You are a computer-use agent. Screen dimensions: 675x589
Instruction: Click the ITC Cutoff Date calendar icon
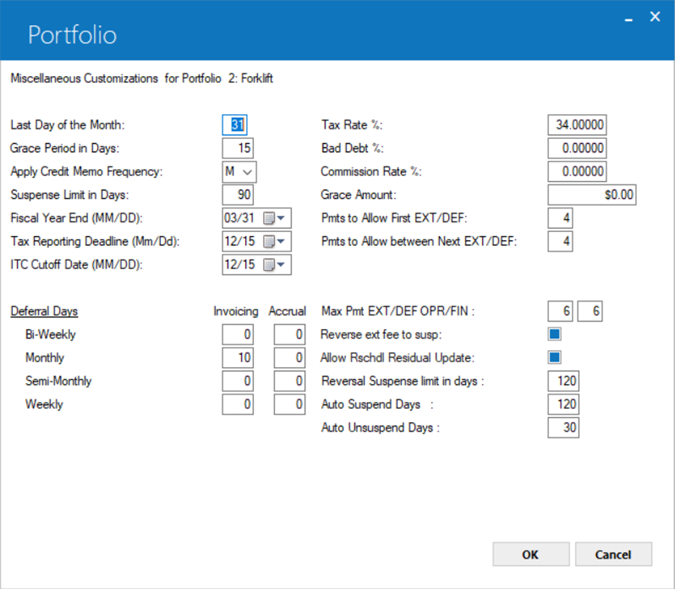click(269, 265)
